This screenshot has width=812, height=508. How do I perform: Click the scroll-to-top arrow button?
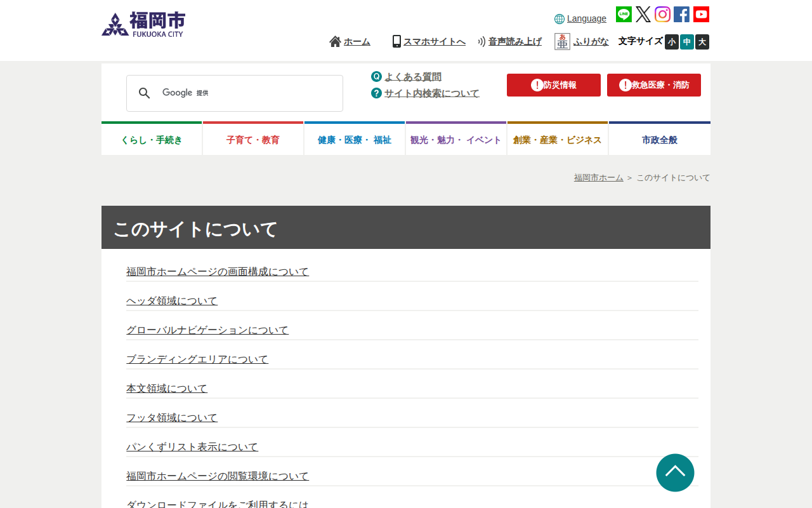(675, 472)
